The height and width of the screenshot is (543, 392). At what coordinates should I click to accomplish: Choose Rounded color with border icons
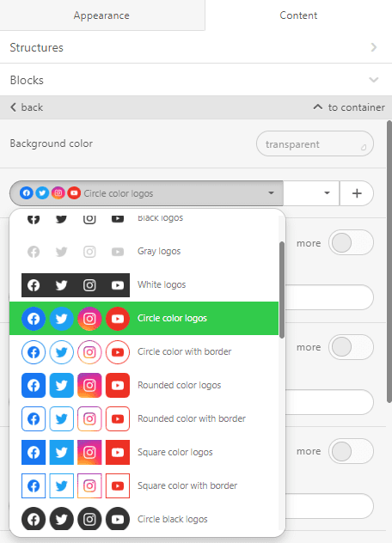pyautogui.click(x=144, y=418)
